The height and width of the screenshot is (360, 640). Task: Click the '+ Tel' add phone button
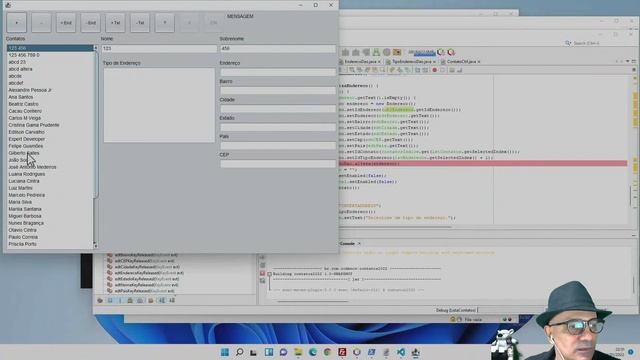115,23
